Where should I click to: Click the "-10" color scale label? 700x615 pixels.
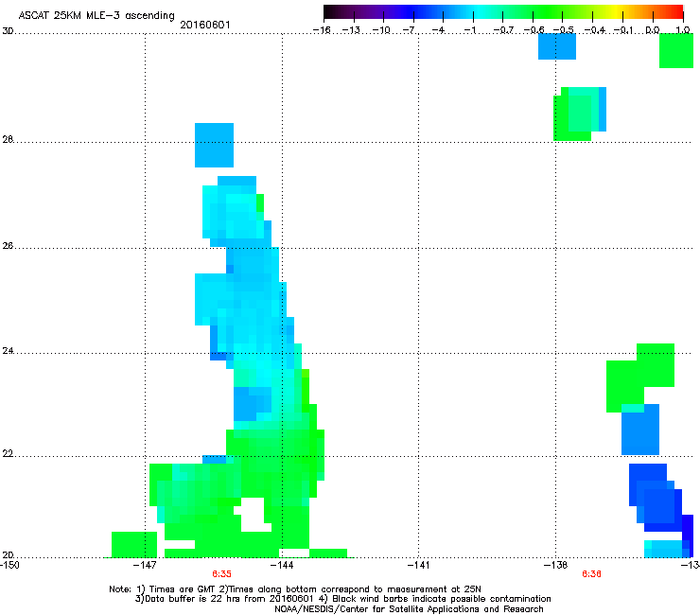381,30
